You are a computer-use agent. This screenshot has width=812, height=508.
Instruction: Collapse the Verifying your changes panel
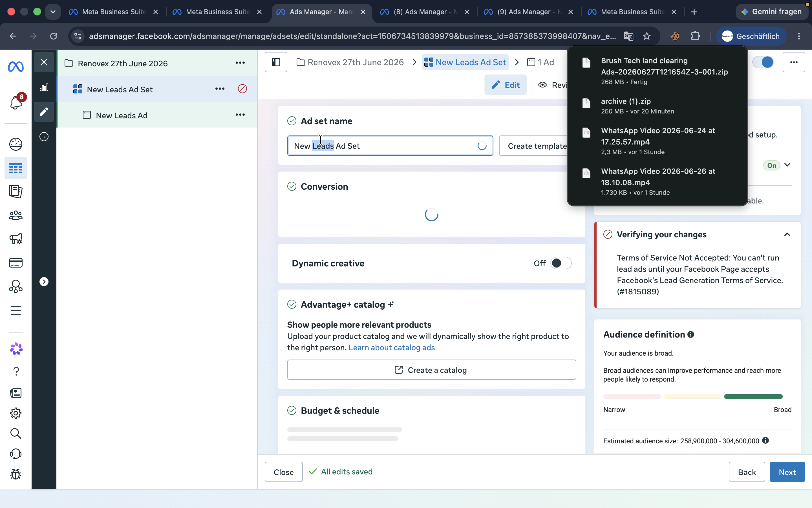coord(787,235)
